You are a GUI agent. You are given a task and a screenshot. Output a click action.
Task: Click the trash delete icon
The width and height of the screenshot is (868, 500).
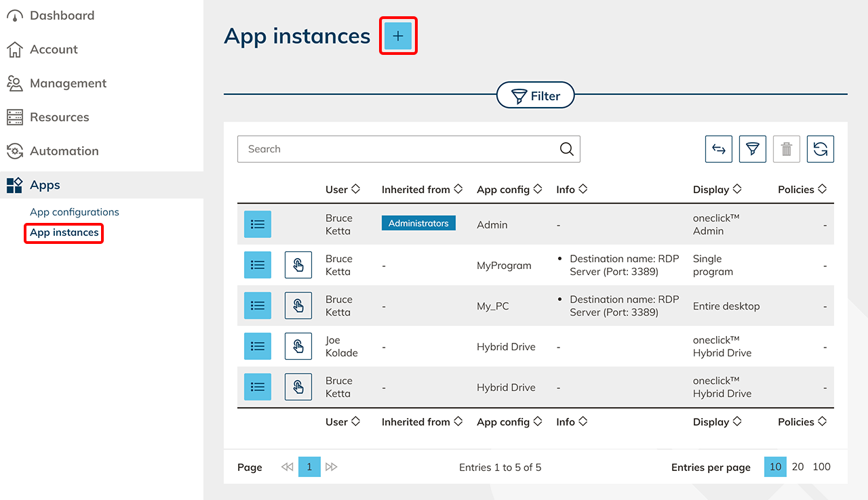click(x=786, y=149)
